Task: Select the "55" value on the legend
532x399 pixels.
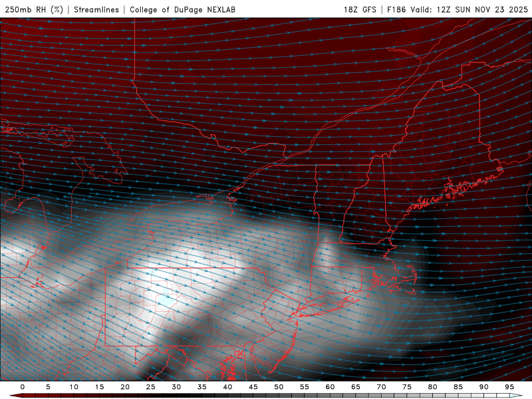Action: [x=305, y=387]
